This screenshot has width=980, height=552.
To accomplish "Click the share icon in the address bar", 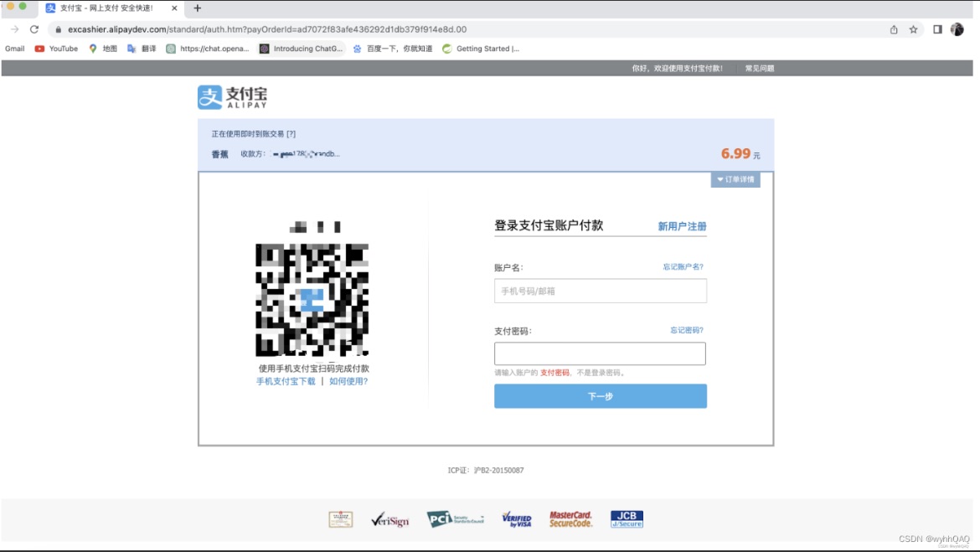I will pyautogui.click(x=894, y=29).
